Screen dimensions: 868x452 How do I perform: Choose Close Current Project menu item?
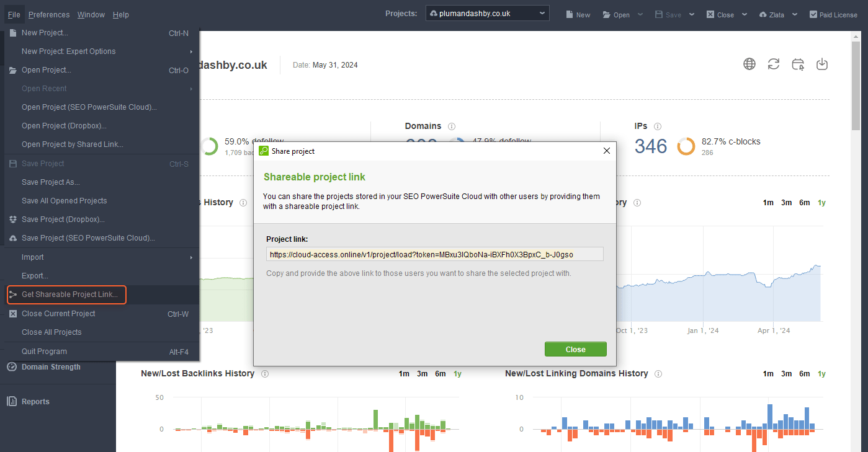102,314
